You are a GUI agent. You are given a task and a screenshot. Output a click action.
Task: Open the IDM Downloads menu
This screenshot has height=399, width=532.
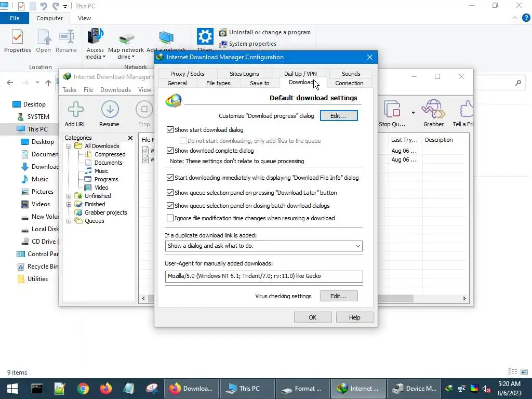(x=115, y=90)
